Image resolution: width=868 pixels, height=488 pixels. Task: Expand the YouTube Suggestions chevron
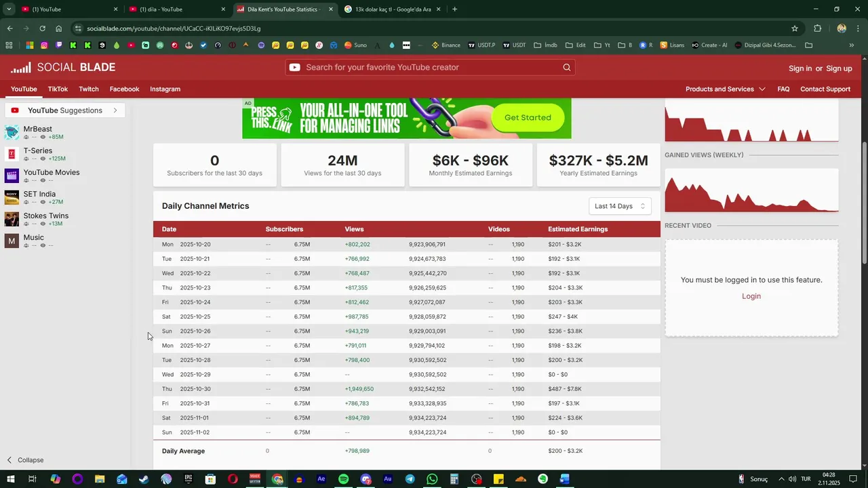pyautogui.click(x=115, y=110)
